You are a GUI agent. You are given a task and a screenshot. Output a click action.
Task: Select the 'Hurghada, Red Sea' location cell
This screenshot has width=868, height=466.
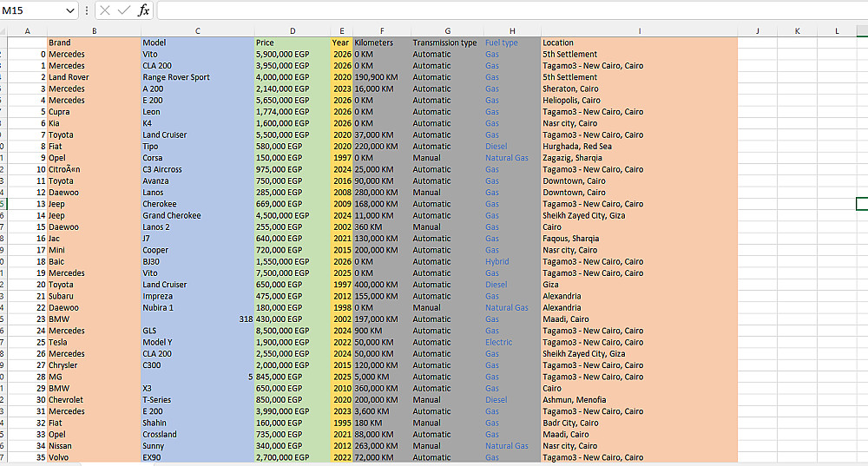coord(640,147)
